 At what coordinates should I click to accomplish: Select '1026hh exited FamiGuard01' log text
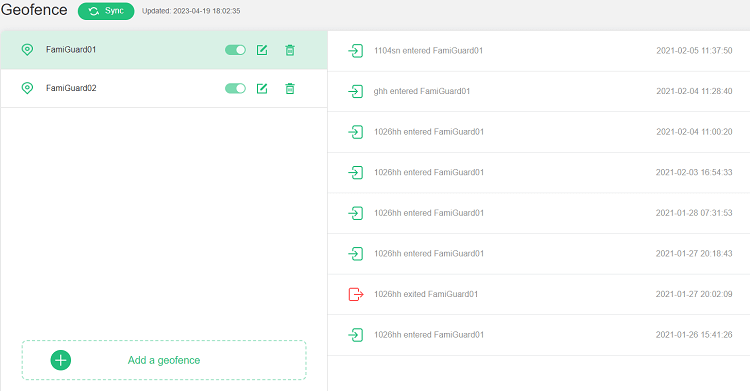tap(426, 294)
